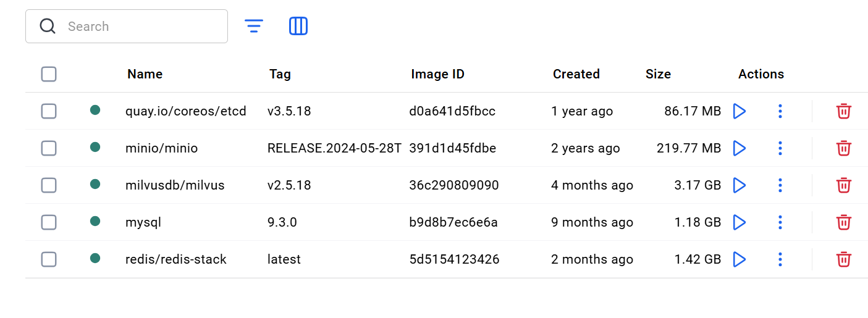Check the mysql row checkbox

pyautogui.click(x=49, y=222)
